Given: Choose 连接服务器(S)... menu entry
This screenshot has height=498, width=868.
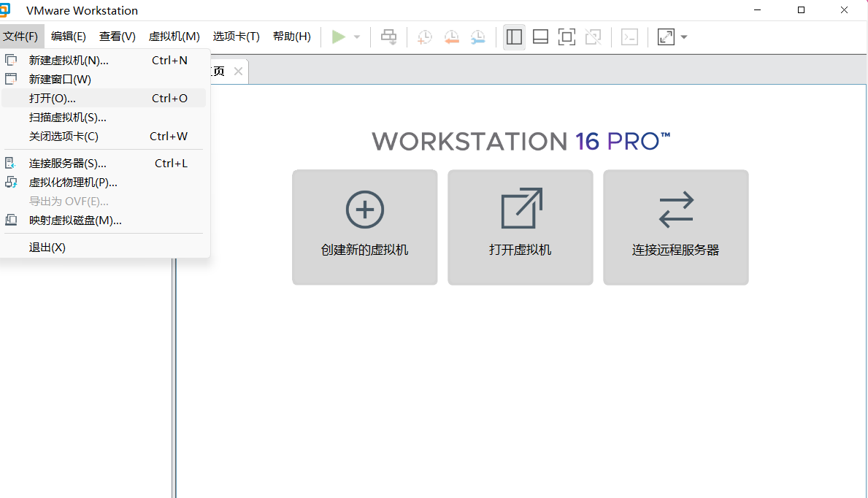Looking at the screenshot, I should pos(104,164).
